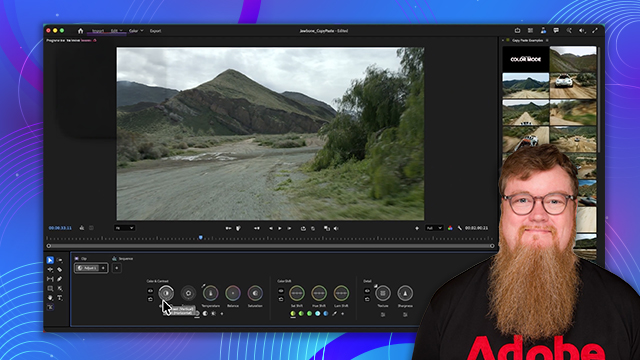Open the share and collaborate icon

(x=543, y=31)
